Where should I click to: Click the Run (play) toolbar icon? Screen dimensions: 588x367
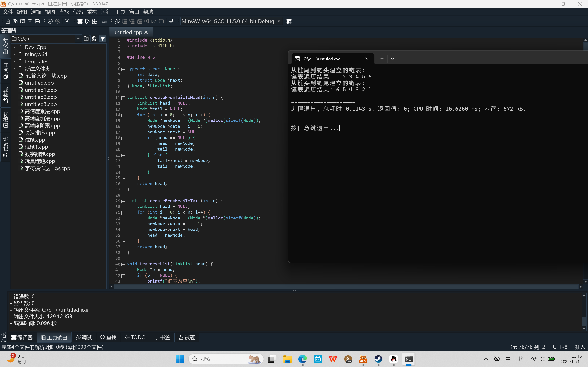[x=88, y=21]
